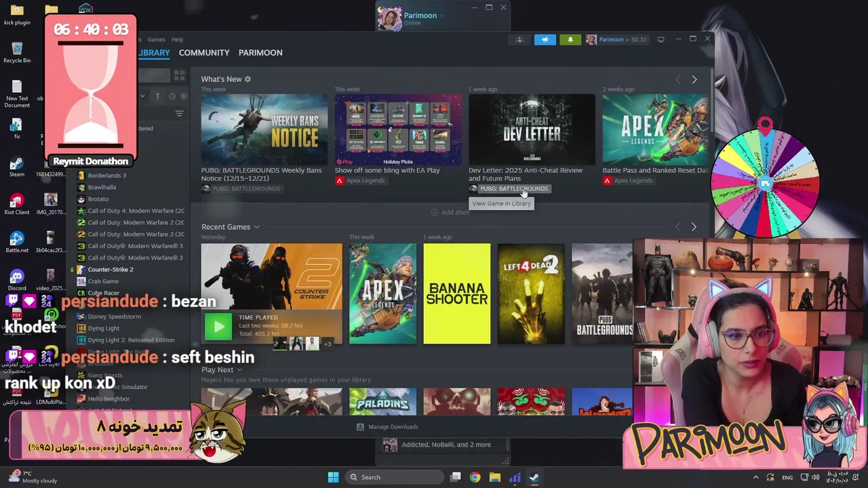
Task: Select Banana Shooter cover in Recent Games
Action: point(456,293)
